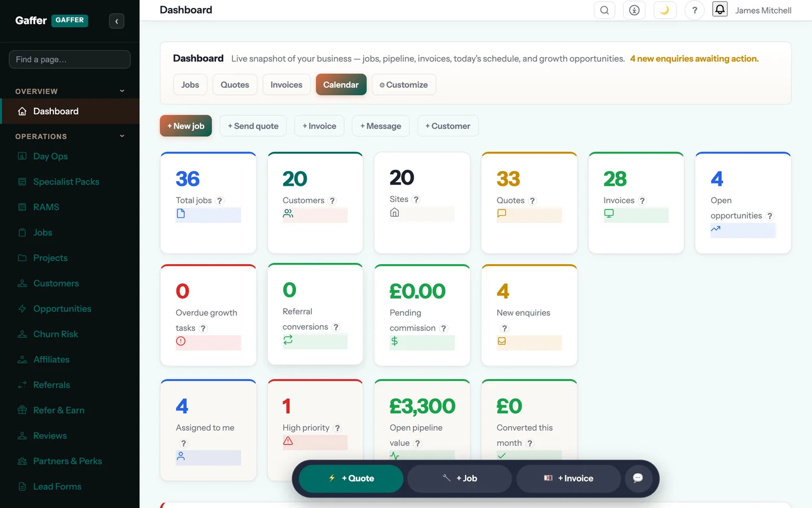Open James Mitchell user profile

pos(763,10)
